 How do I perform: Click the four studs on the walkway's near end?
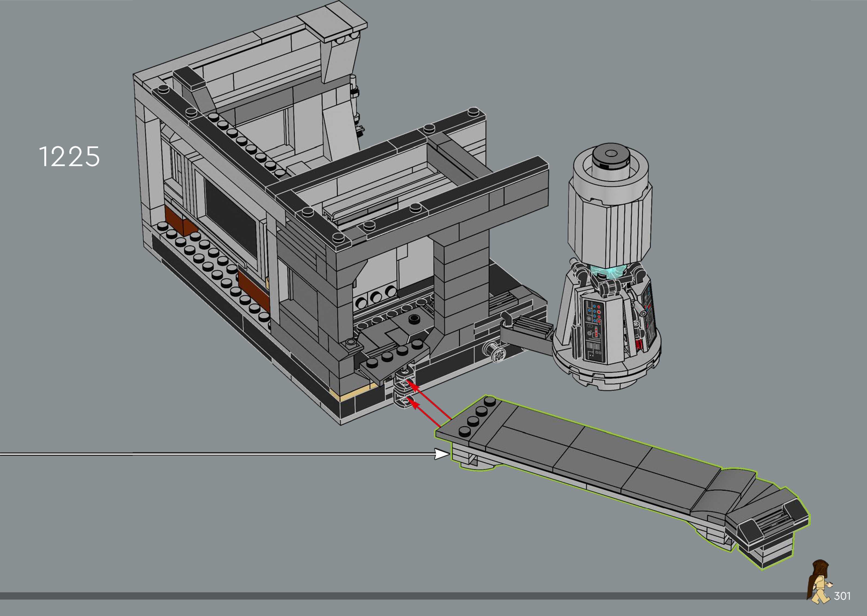(x=477, y=416)
